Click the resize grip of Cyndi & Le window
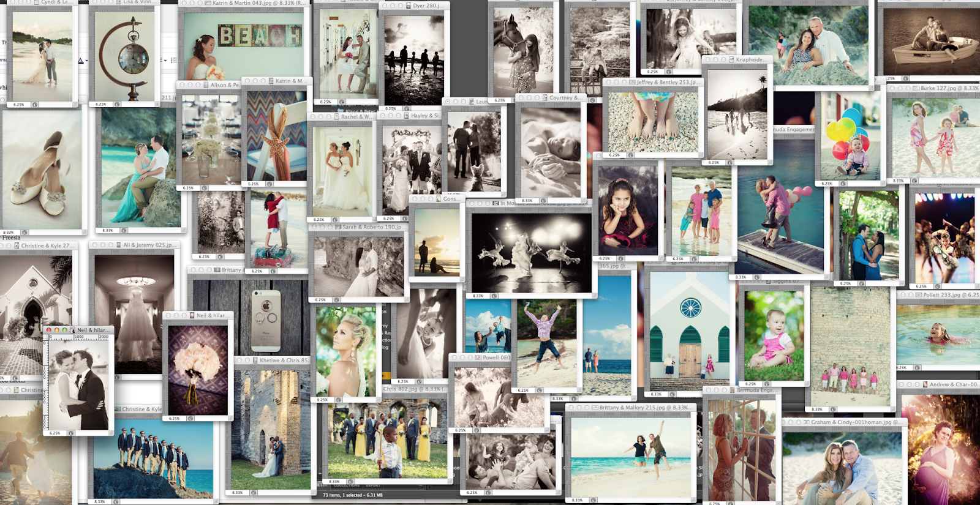 click(75, 105)
